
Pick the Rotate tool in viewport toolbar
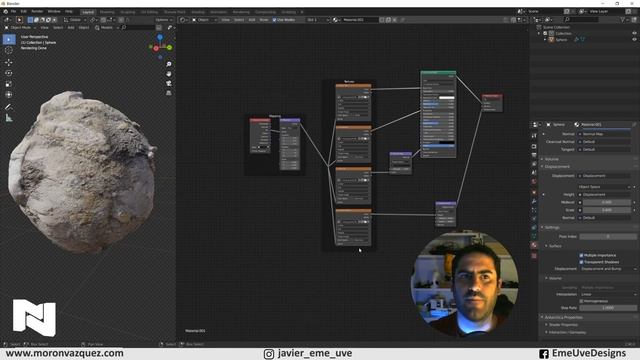(9, 73)
